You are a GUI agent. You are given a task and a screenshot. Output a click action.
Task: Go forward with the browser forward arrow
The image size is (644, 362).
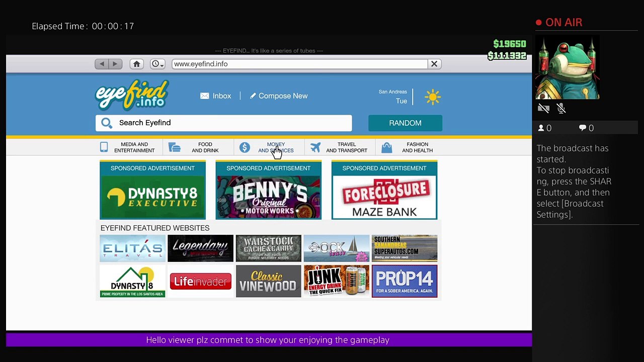tap(115, 64)
